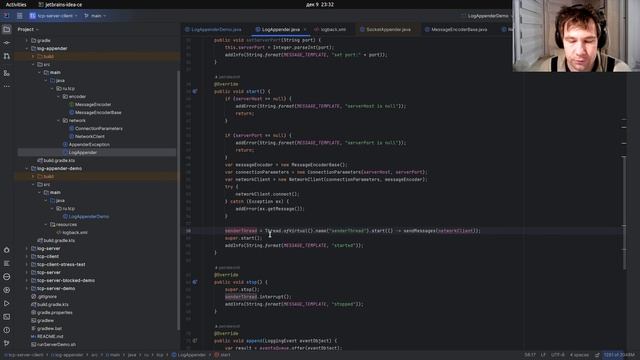Open the circular no-entry tool window icon
The image size is (640, 360).
[x=7, y=277]
